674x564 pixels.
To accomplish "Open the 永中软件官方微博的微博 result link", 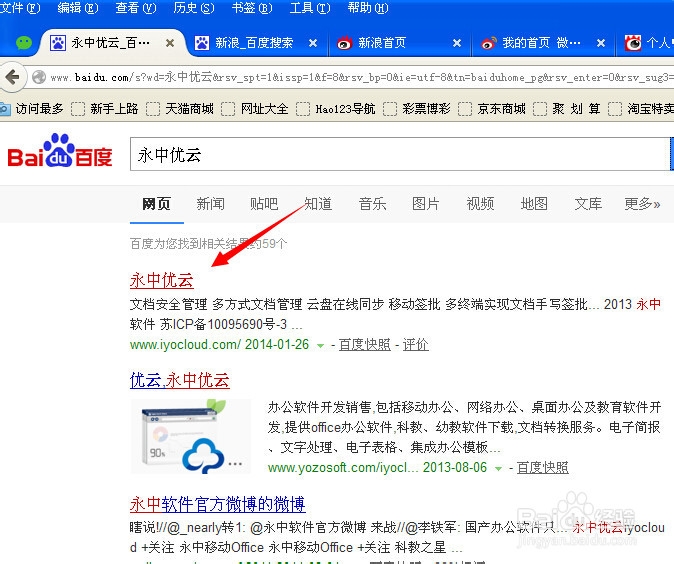I will pos(218,504).
